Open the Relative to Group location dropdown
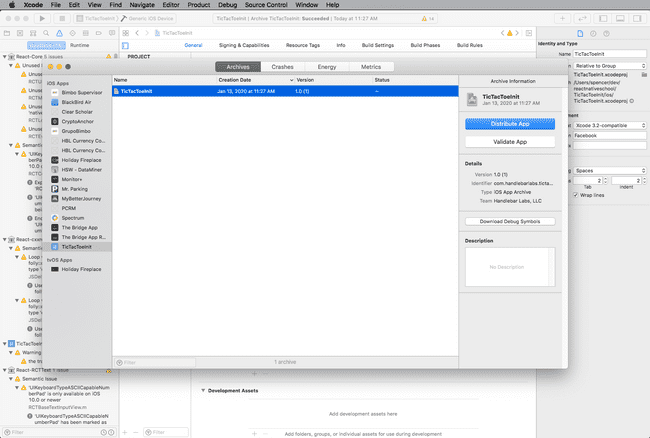This screenshot has width=650, height=438. pos(610,66)
